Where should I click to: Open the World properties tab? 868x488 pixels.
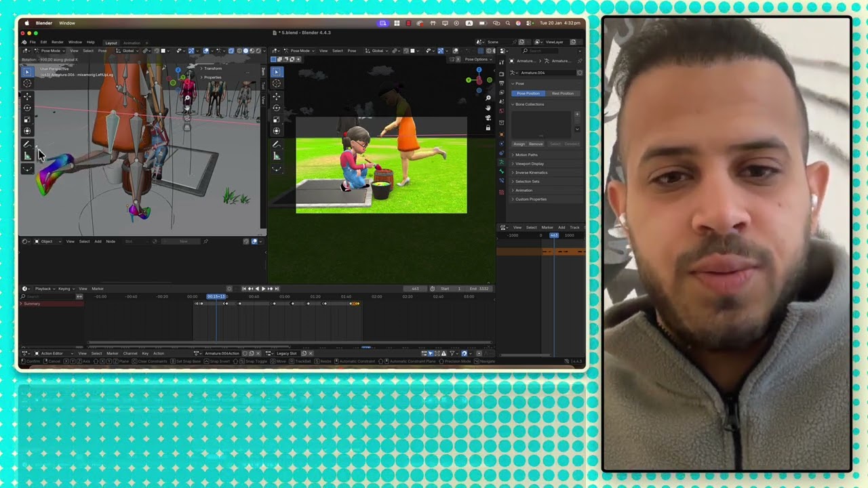[x=502, y=110]
